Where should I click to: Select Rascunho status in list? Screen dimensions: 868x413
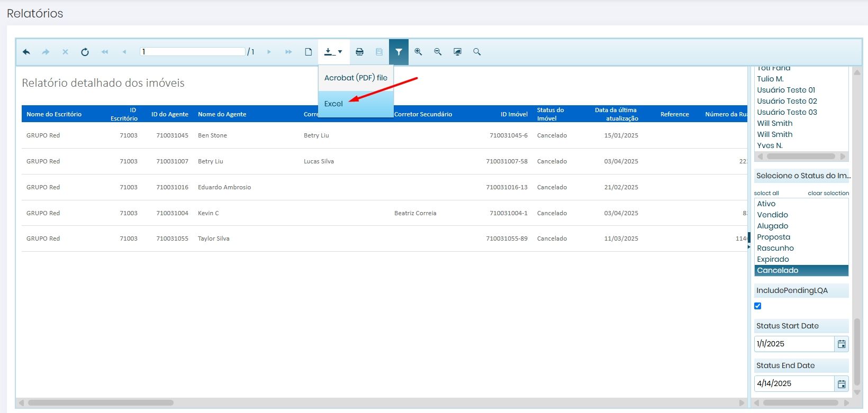pos(801,248)
